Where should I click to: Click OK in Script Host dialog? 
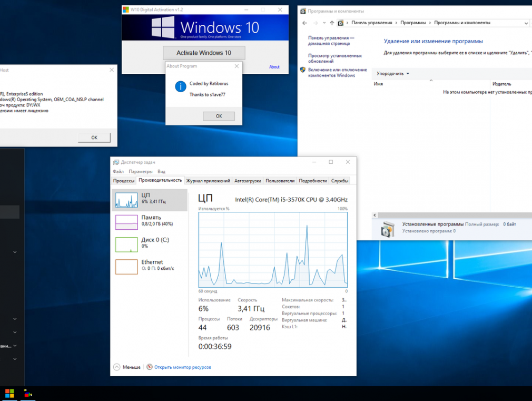pyautogui.click(x=94, y=138)
